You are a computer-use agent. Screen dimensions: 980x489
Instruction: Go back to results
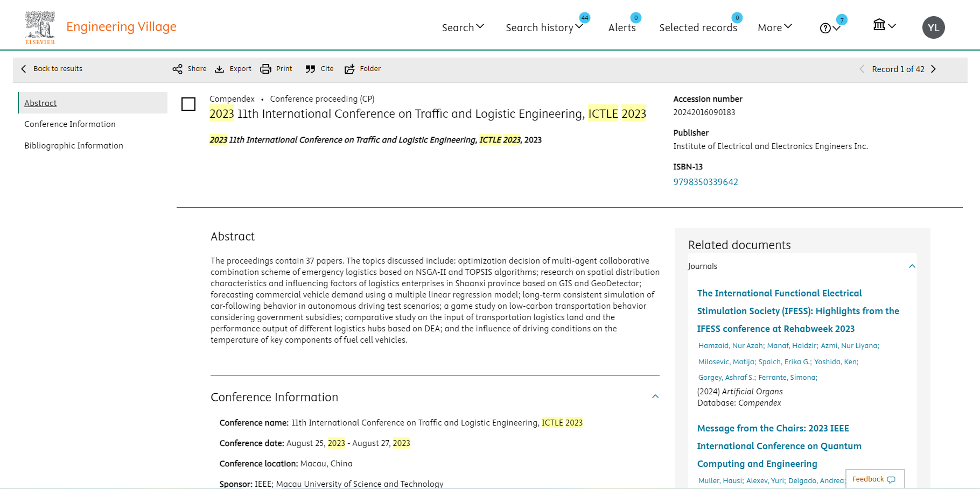pyautogui.click(x=52, y=69)
